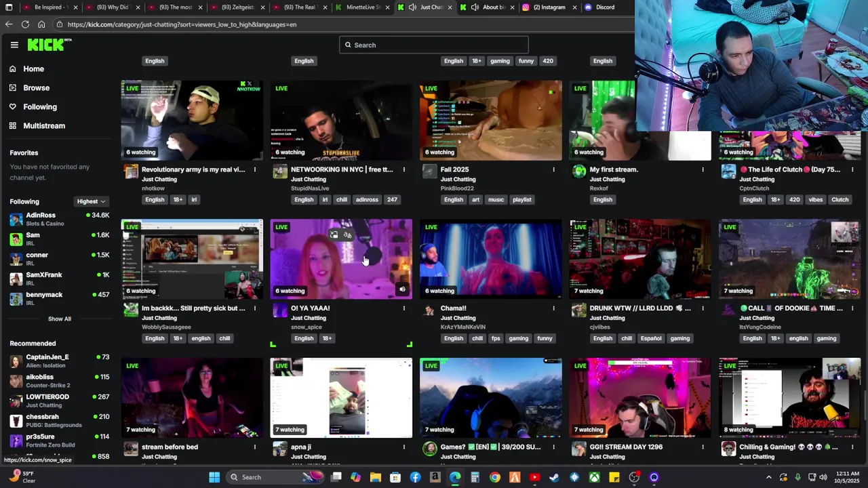Open Rexkof channel avatar
Image resolution: width=868 pixels, height=488 pixels.
579,171
